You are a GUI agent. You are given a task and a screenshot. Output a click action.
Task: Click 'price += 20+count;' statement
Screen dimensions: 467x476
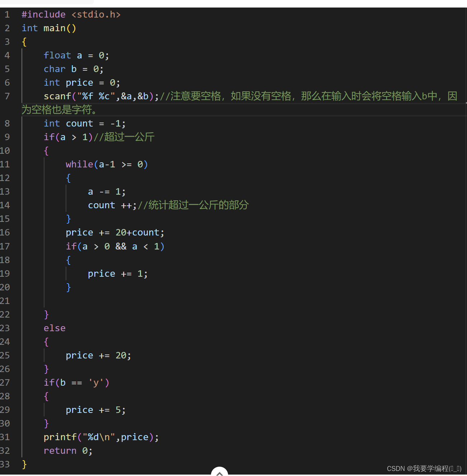[115, 233]
